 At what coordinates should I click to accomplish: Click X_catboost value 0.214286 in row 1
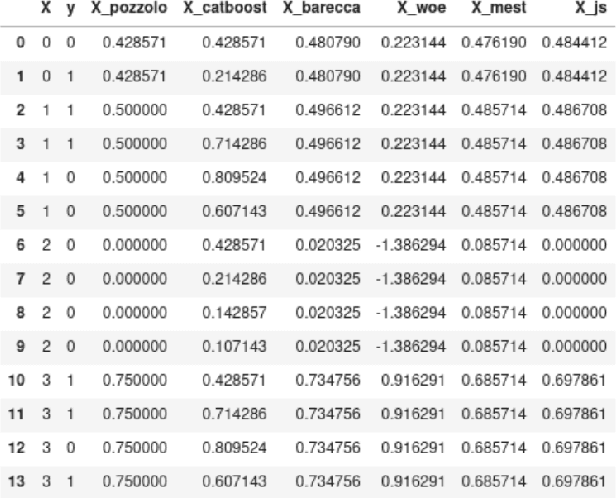click(235, 76)
